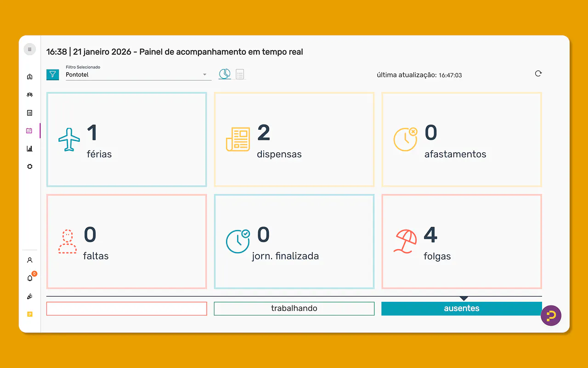This screenshot has height=368, width=588.
Task: Open the bar chart reports icon
Action: [30, 149]
